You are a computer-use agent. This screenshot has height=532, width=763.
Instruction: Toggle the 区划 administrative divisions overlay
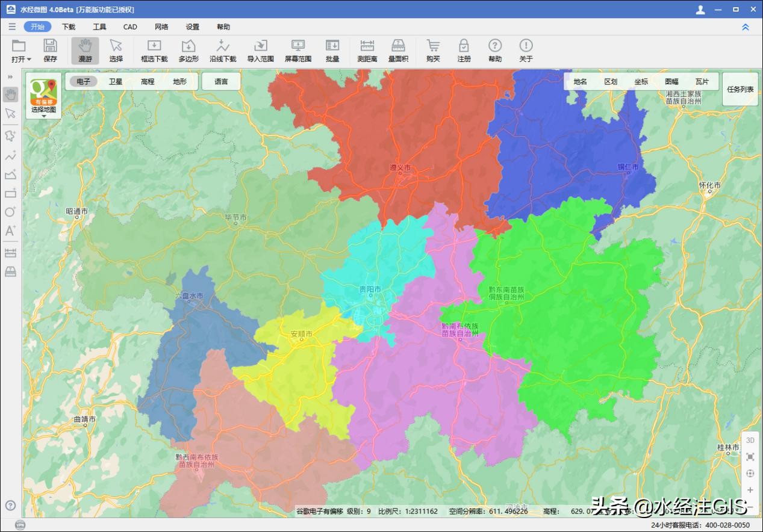click(x=611, y=82)
